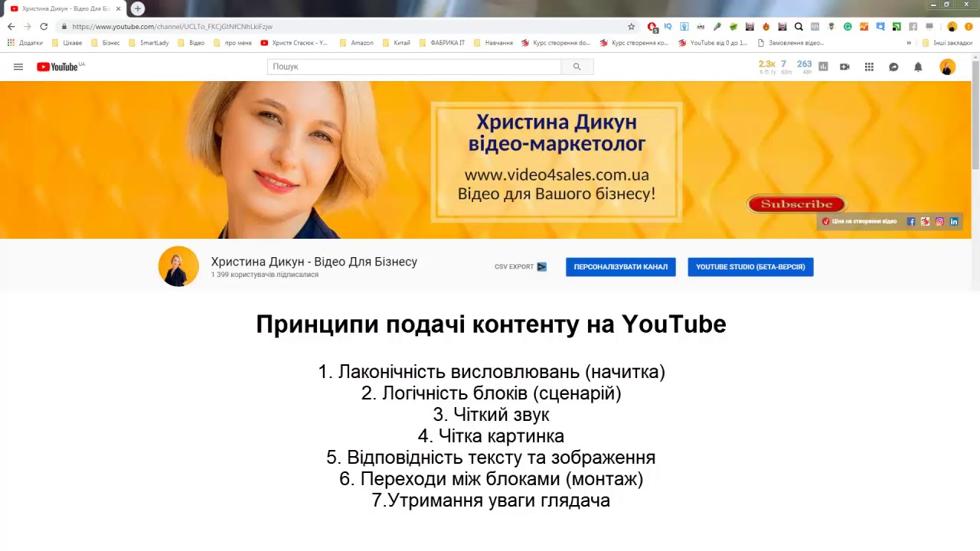The height and width of the screenshot is (551, 980).
Task: Click the search magnifier button
Action: (x=577, y=67)
